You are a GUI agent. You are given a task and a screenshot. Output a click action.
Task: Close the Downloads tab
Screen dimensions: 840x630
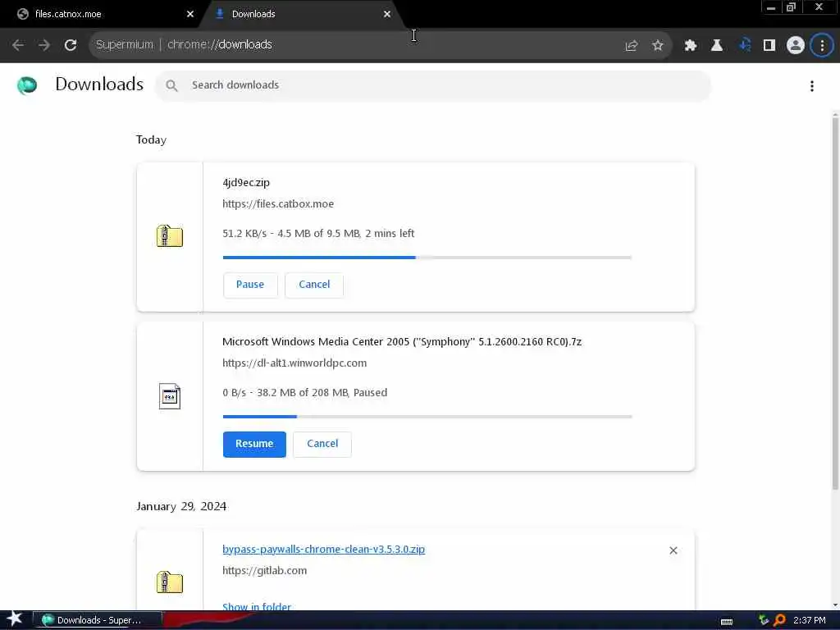pos(387,14)
